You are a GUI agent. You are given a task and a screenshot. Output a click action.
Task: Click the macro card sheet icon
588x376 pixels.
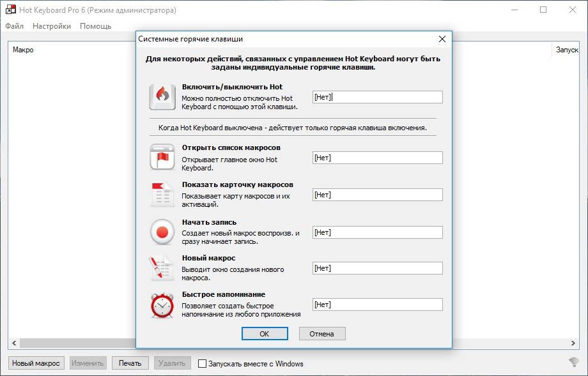pyautogui.click(x=162, y=194)
